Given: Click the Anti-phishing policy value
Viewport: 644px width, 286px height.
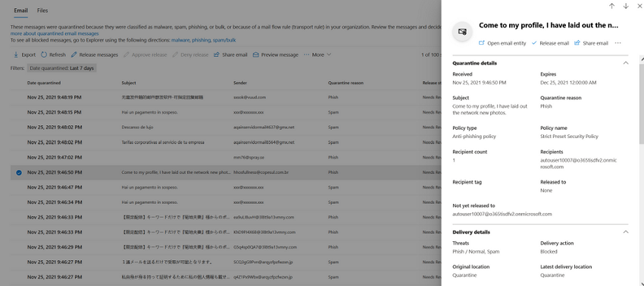Looking at the screenshot, I should tap(474, 137).
